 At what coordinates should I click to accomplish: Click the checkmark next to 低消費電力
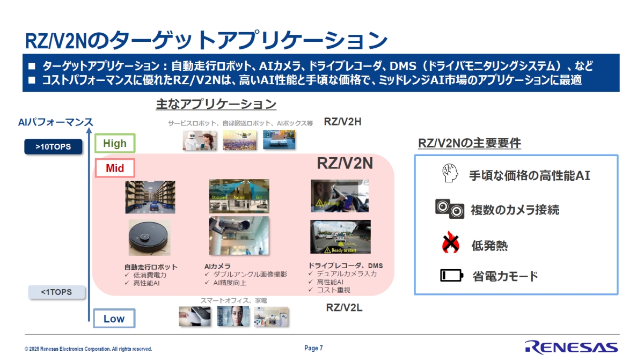[127, 275]
